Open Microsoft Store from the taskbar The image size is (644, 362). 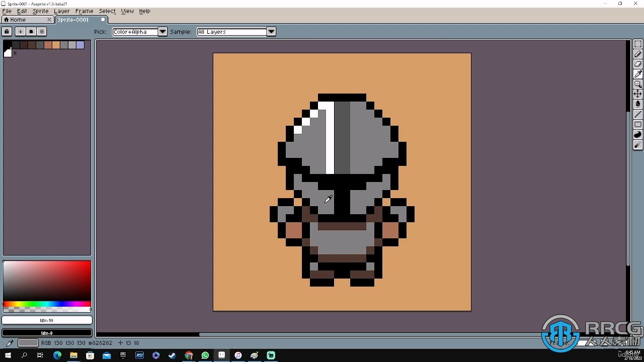pos(90,355)
